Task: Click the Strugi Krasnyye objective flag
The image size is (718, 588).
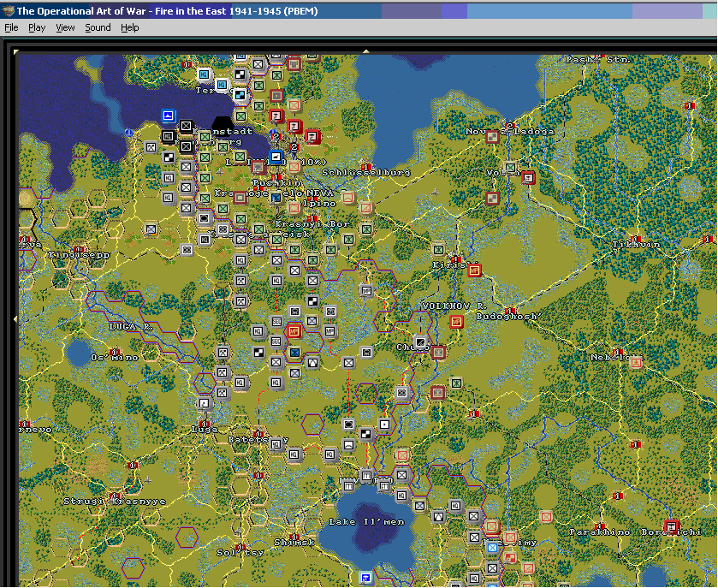Action: coord(115,496)
